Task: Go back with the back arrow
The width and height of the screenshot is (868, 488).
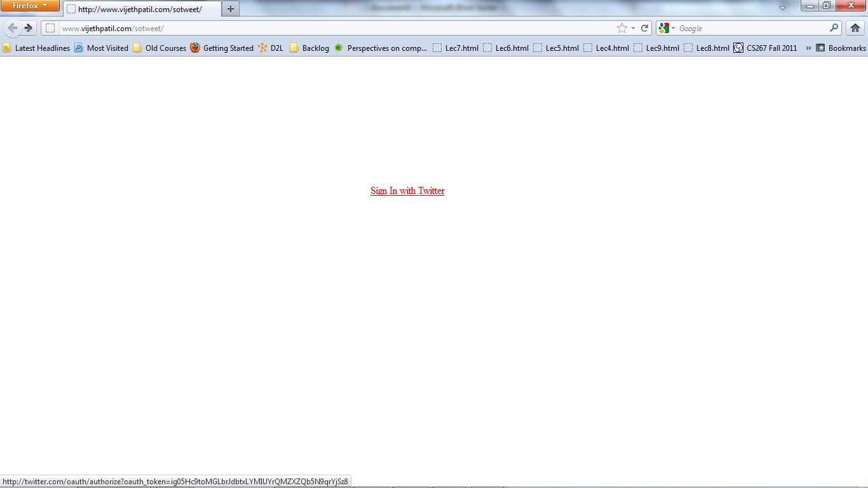Action: point(12,28)
